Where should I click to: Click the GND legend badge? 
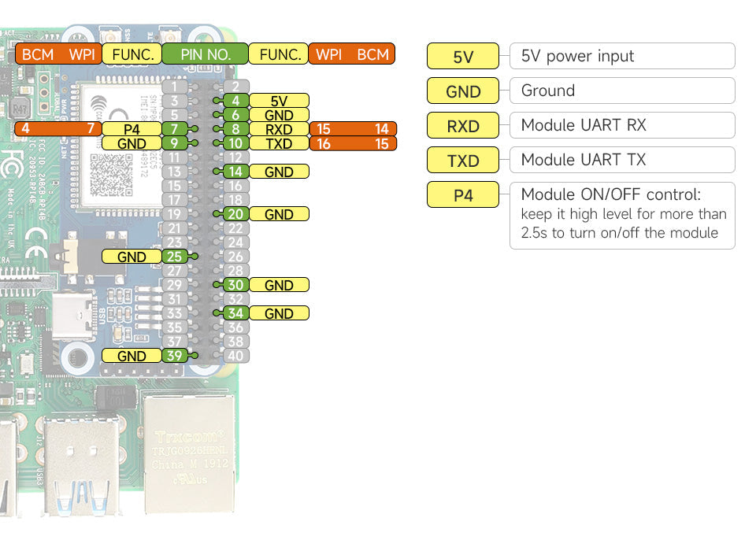[462, 91]
